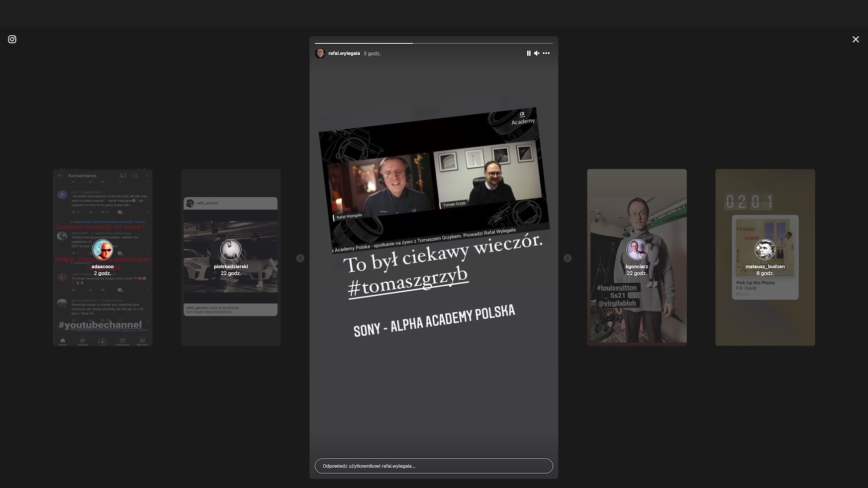868x488 pixels.
Task: Open the story options menu
Action: pyautogui.click(x=546, y=53)
